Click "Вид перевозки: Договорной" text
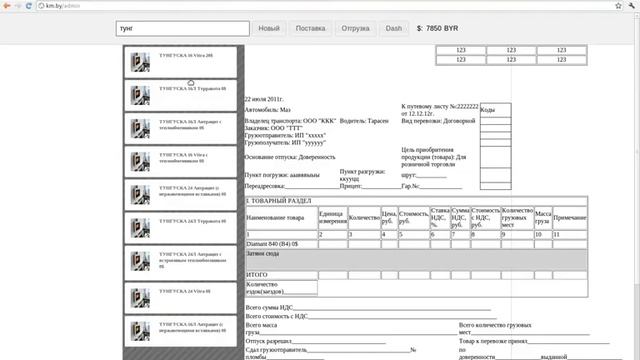 click(x=438, y=121)
